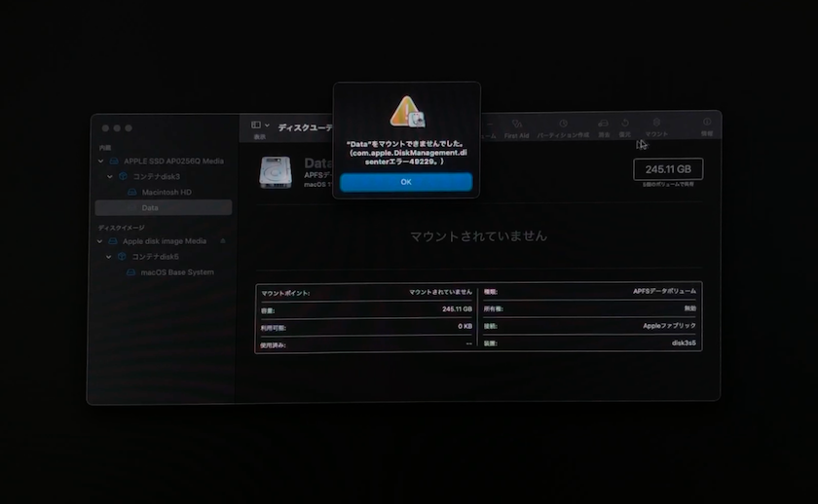
Task: Open the 情報 info toolbar icon
Action: (707, 122)
